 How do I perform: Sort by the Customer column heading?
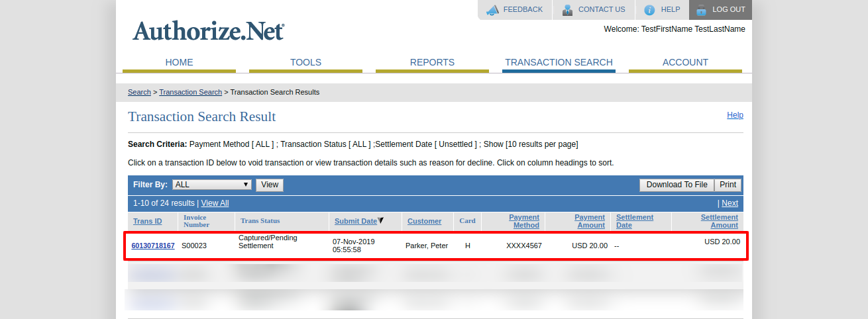coord(424,221)
